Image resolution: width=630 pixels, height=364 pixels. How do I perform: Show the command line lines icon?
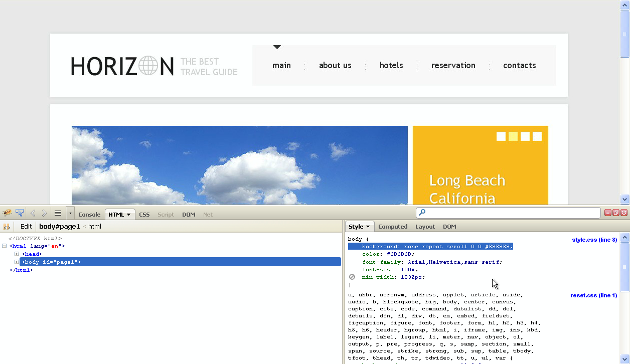tap(58, 213)
